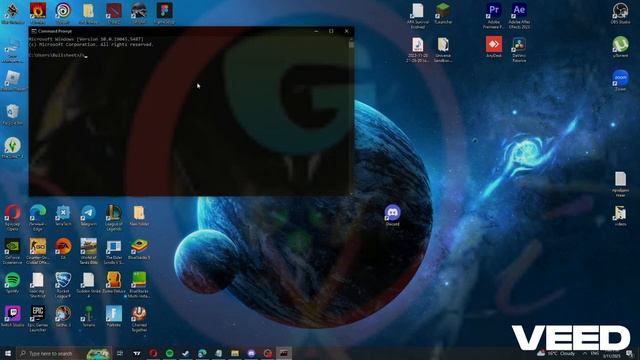Launch BlueStacks 5 desktop shortcut
The height and width of the screenshot is (360, 640).
[x=139, y=249]
